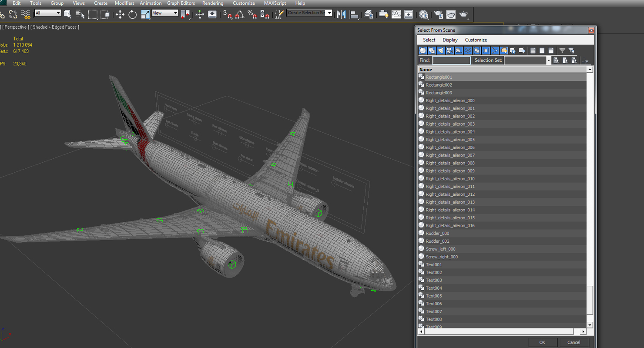Open Customize menu in Select From Scene
Image resolution: width=644 pixels, height=348 pixels.
point(476,40)
